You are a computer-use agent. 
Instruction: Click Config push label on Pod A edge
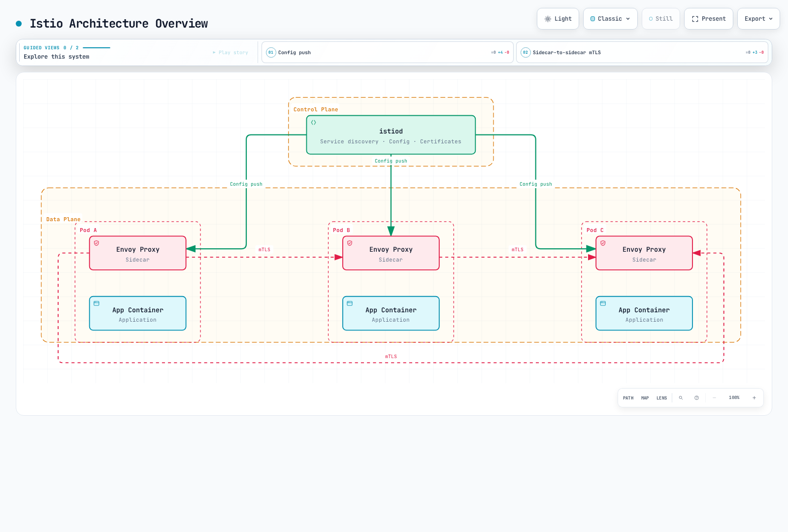click(246, 184)
